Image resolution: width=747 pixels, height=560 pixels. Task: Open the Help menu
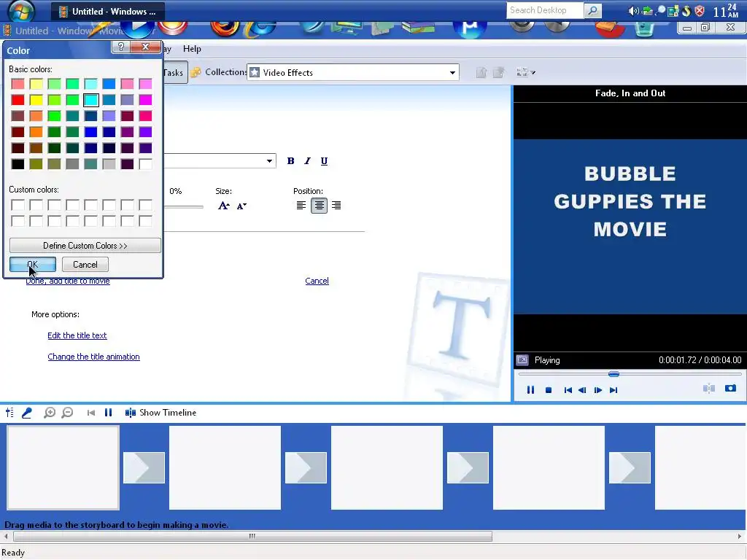pyautogui.click(x=192, y=49)
